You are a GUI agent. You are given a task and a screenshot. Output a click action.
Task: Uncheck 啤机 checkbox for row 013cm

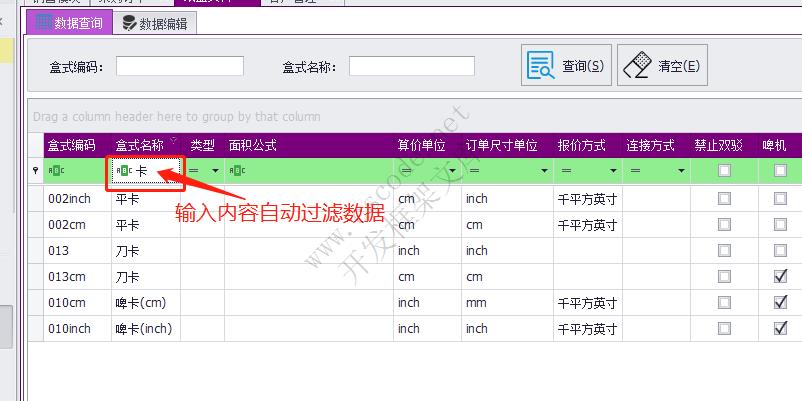tap(780, 277)
